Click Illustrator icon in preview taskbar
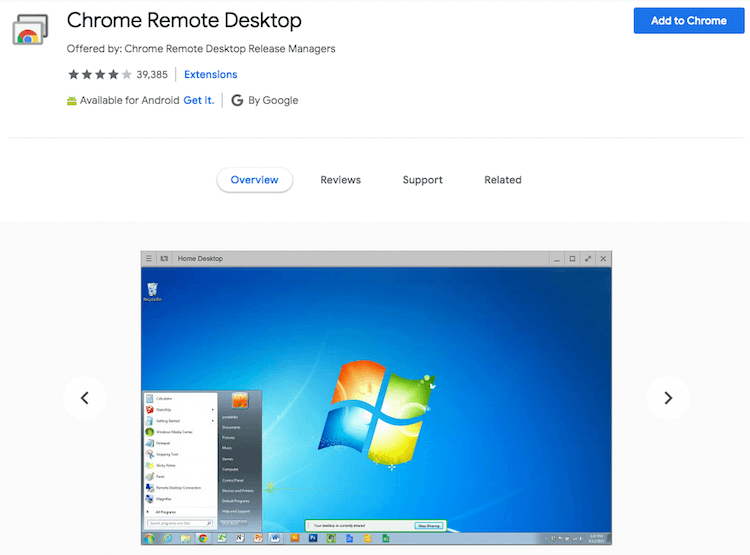The width and height of the screenshot is (750, 555). tap(295, 538)
